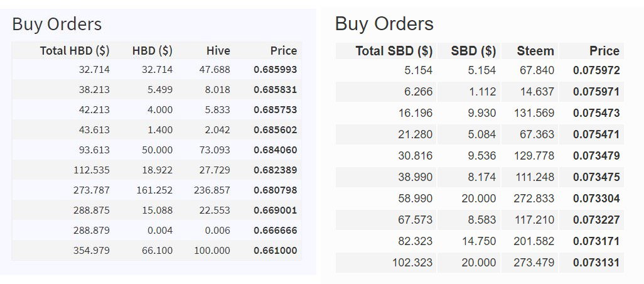The image size is (644, 284).
Task: Select the 0.685831 price in Hive buy orders
Action: (x=275, y=90)
